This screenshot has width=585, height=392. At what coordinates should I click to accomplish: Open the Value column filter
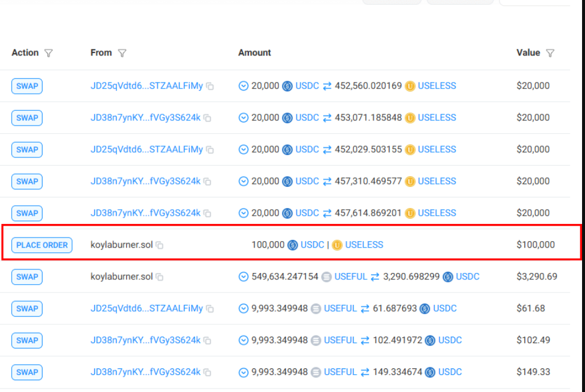(x=550, y=53)
